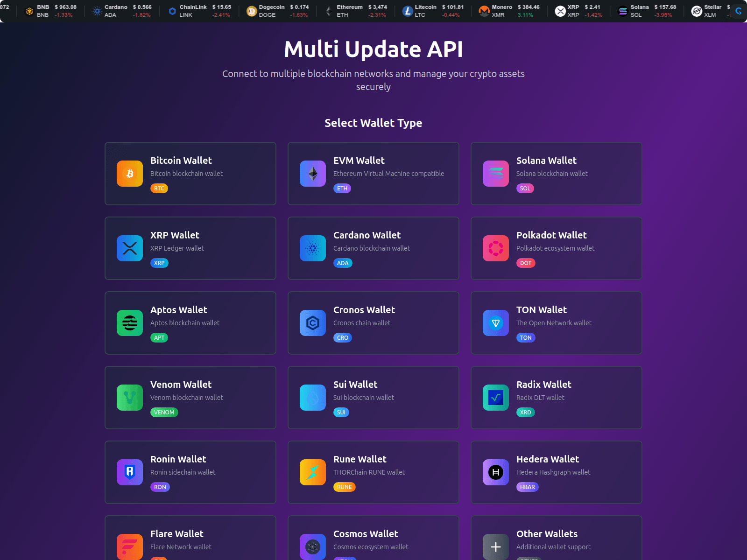The image size is (747, 560).
Task: Click the BNB coin icon in ticker
Action: click(29, 11)
